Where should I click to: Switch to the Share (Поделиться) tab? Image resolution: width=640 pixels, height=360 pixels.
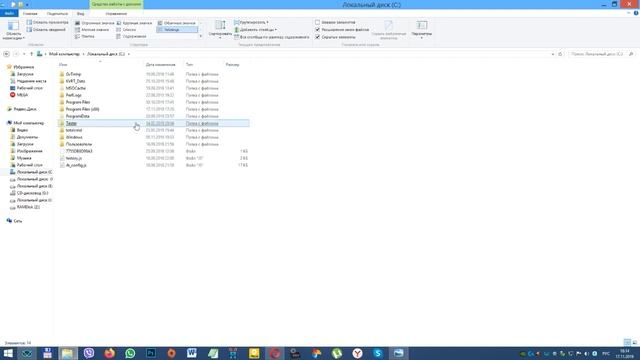pos(57,13)
